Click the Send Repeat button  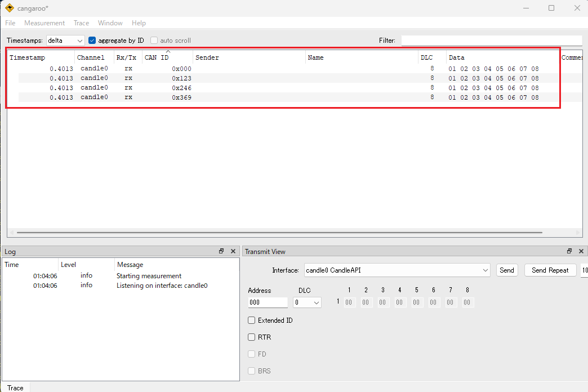[x=550, y=270]
